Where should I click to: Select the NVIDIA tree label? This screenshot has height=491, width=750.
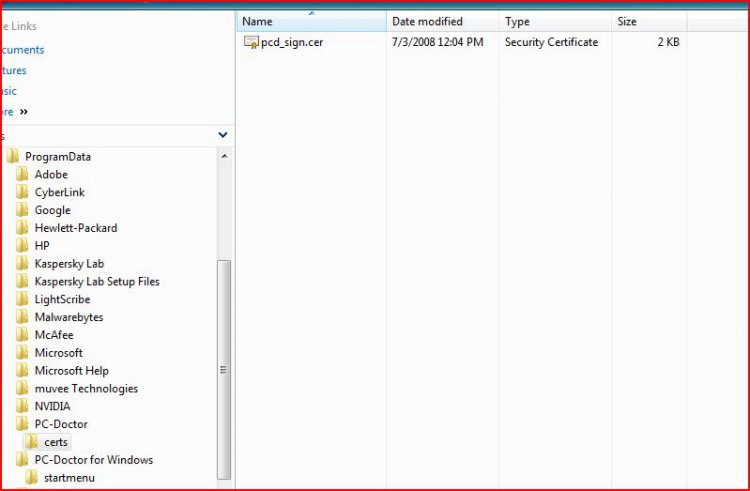(53, 406)
